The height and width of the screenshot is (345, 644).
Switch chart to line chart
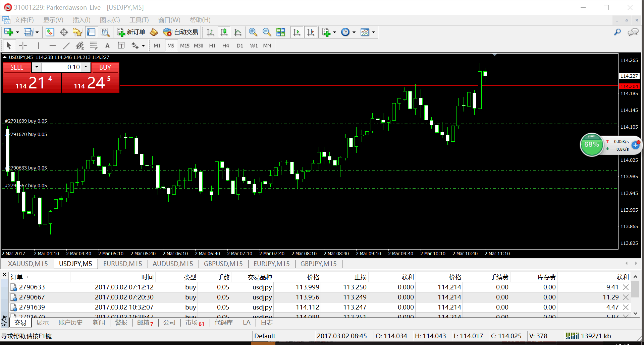(238, 32)
